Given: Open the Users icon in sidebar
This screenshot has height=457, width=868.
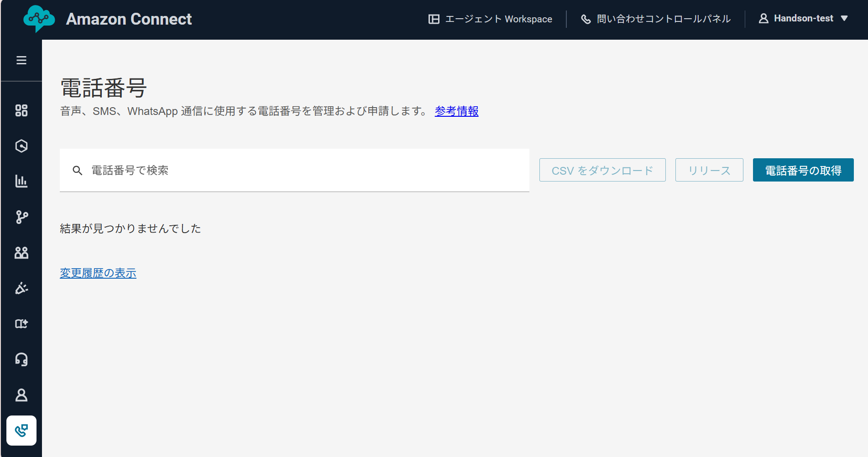Looking at the screenshot, I should [21, 253].
